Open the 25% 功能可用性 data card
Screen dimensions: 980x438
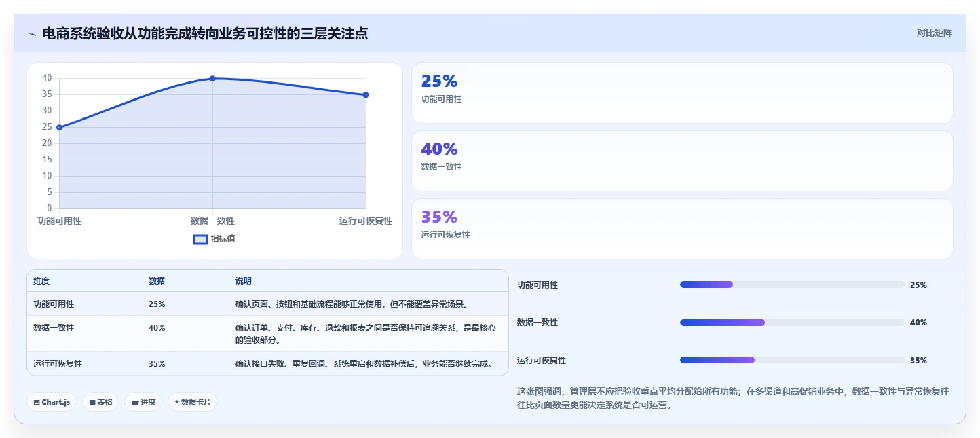(x=682, y=93)
